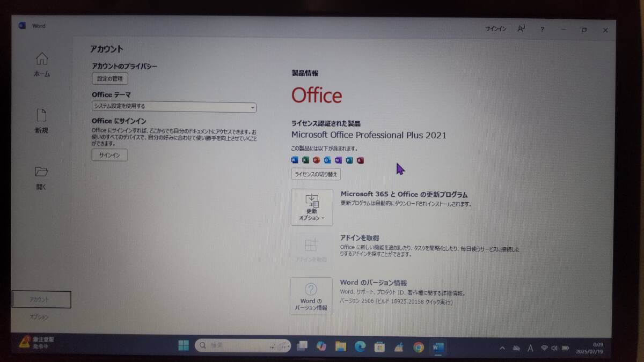Open the Windows Start menu
The height and width of the screenshot is (362, 644).
(x=184, y=345)
